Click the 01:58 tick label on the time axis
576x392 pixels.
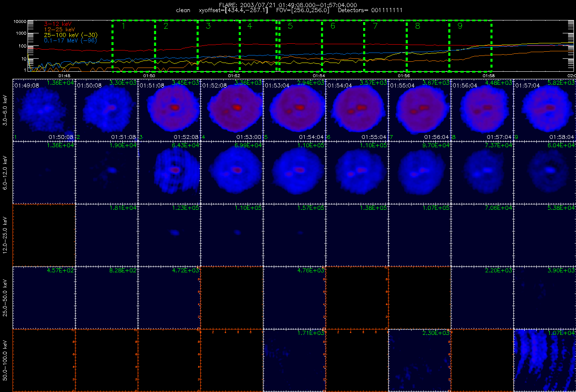pyautogui.click(x=489, y=75)
